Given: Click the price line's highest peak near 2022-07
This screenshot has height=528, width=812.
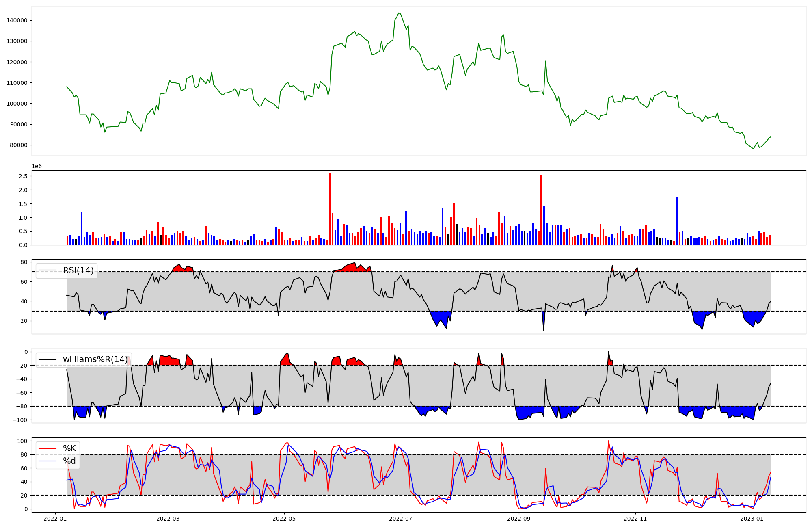Looking at the screenshot, I should click(x=399, y=13).
